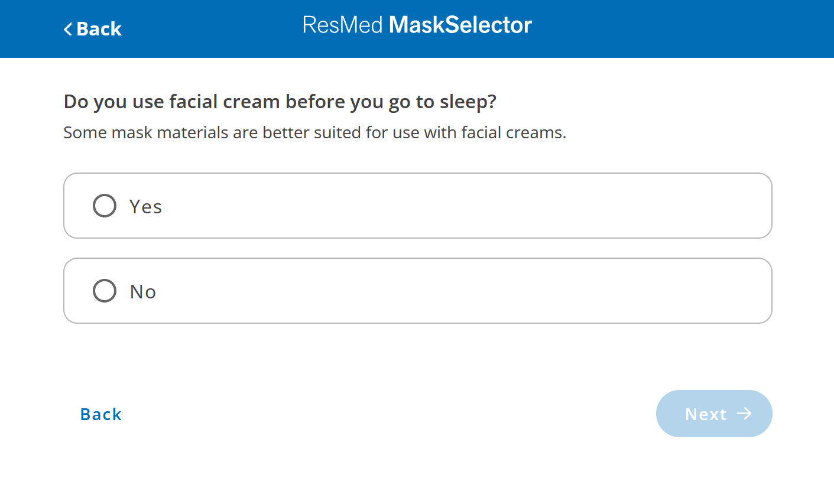
Task: Click the Yes answer card
Action: pos(417,206)
